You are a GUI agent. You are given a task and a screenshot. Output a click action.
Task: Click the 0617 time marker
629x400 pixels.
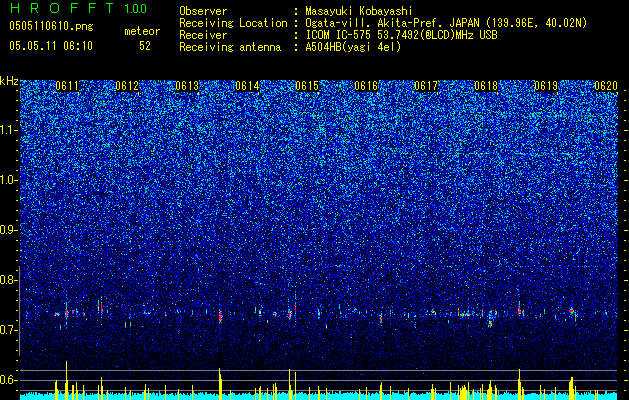point(426,86)
